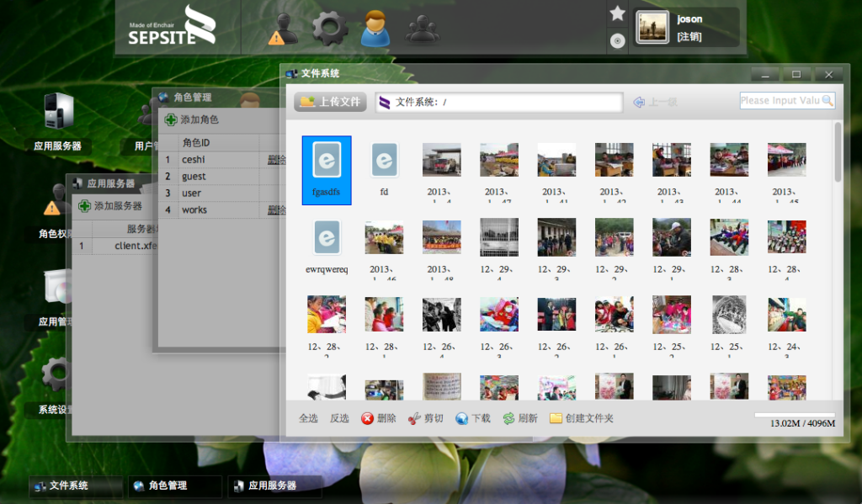Switch to 角色管理 in the taskbar
Screen dimensions: 862x504
click(174, 485)
